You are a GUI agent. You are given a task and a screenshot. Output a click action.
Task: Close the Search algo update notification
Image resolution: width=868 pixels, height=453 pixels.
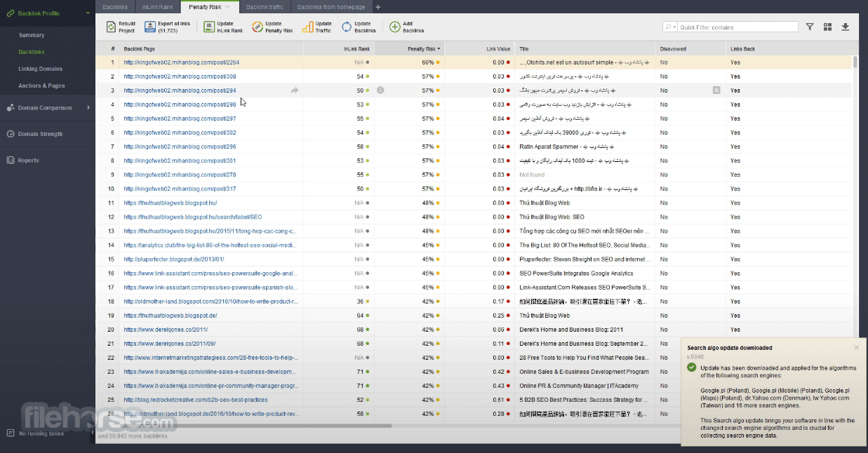point(856,347)
